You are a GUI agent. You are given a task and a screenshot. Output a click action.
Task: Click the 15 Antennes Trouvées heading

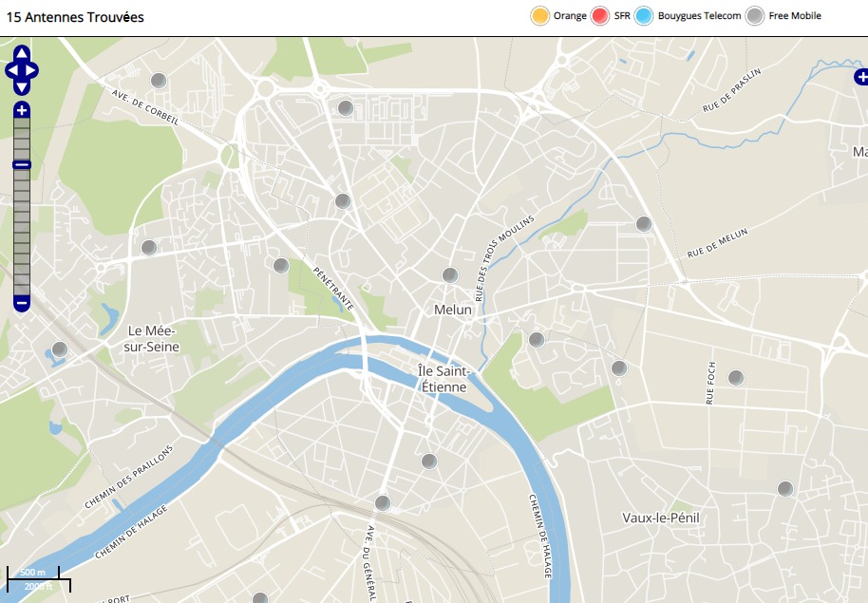(75, 17)
